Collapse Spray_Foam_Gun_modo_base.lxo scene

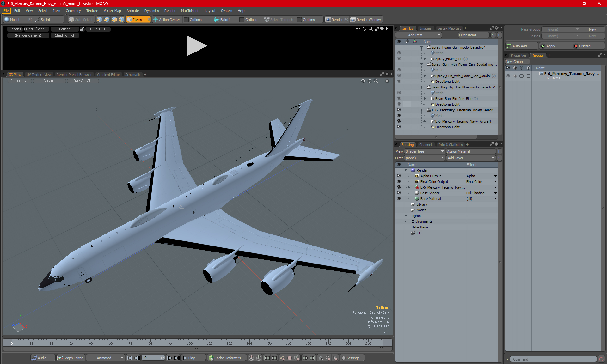(422, 47)
